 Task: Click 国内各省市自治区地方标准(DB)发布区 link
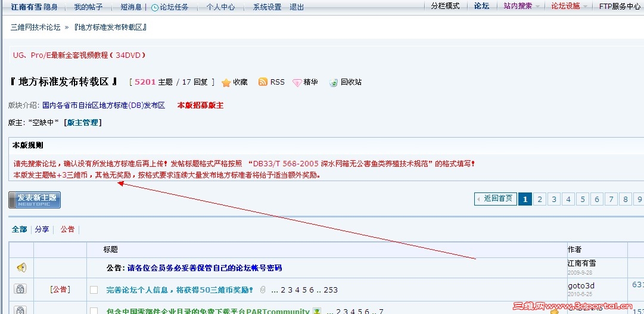click(104, 105)
